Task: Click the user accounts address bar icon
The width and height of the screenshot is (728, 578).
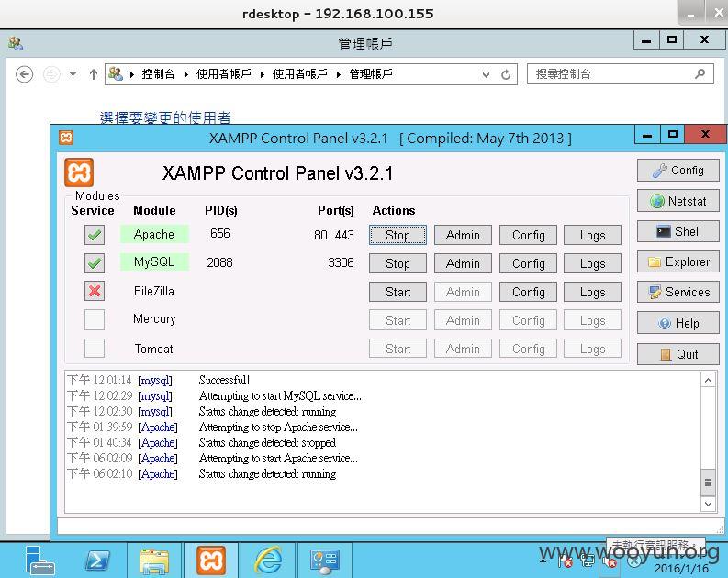Action: point(116,73)
